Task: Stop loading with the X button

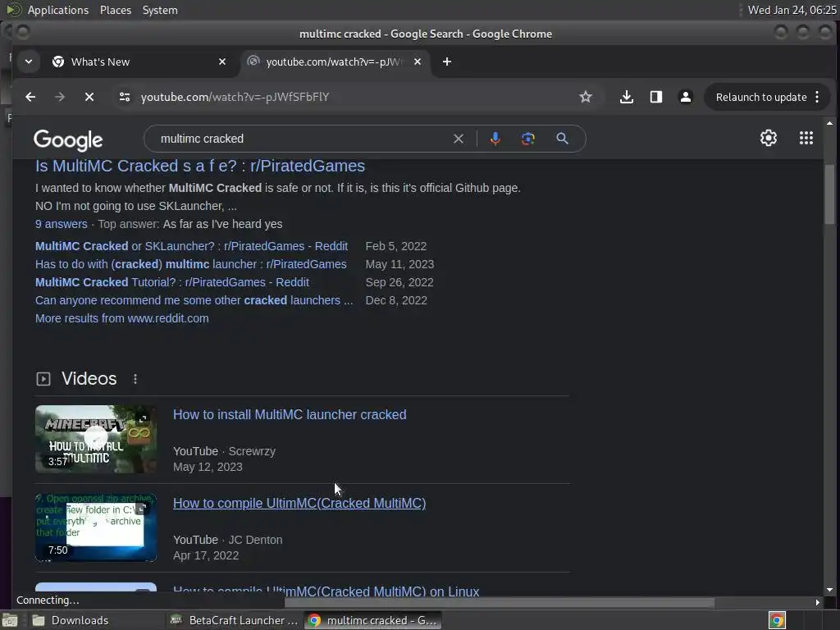Action: [89, 97]
